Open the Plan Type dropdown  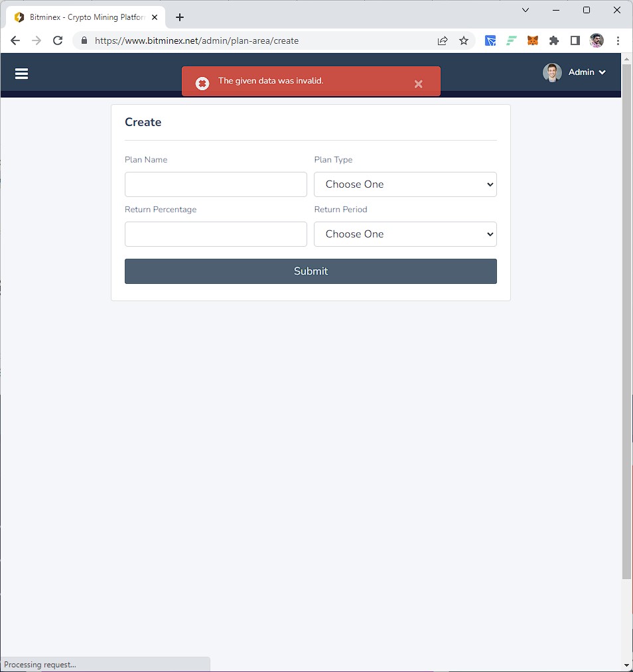(x=405, y=184)
